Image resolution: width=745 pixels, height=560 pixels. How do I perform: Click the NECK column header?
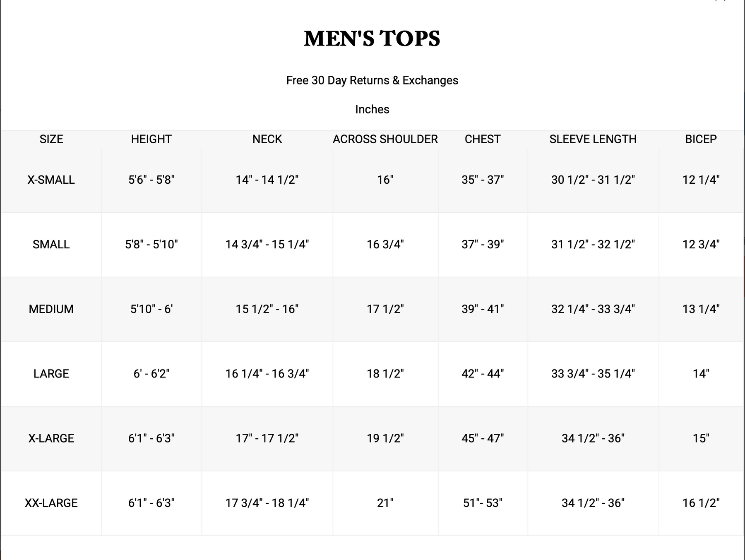click(267, 139)
